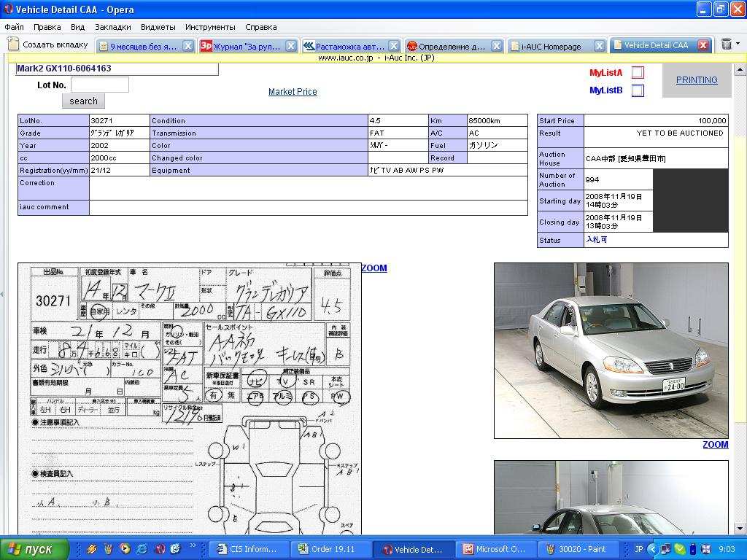Viewport: 747px width, 560px height.
Task: Click the Opera panel toggle on left edge
Action: (x=2, y=294)
